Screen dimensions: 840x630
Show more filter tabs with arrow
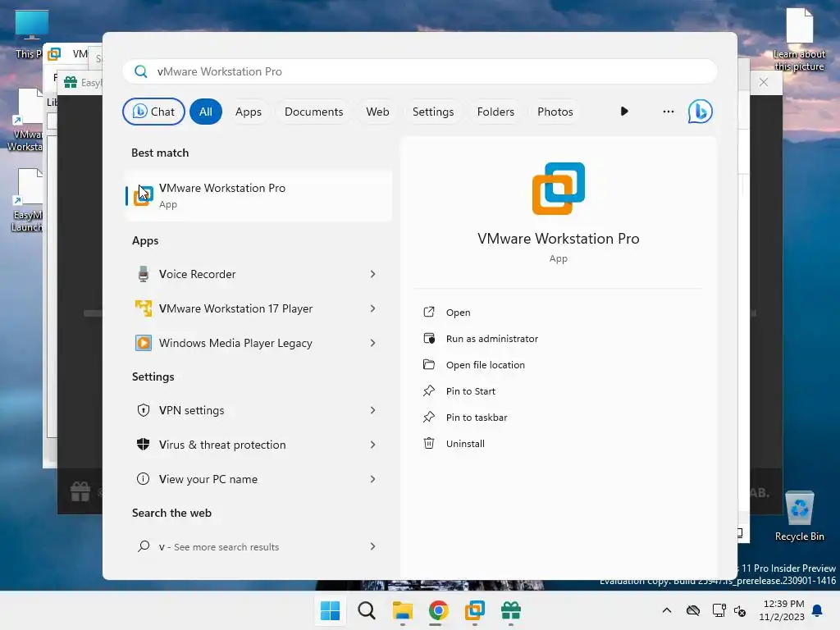(x=624, y=112)
